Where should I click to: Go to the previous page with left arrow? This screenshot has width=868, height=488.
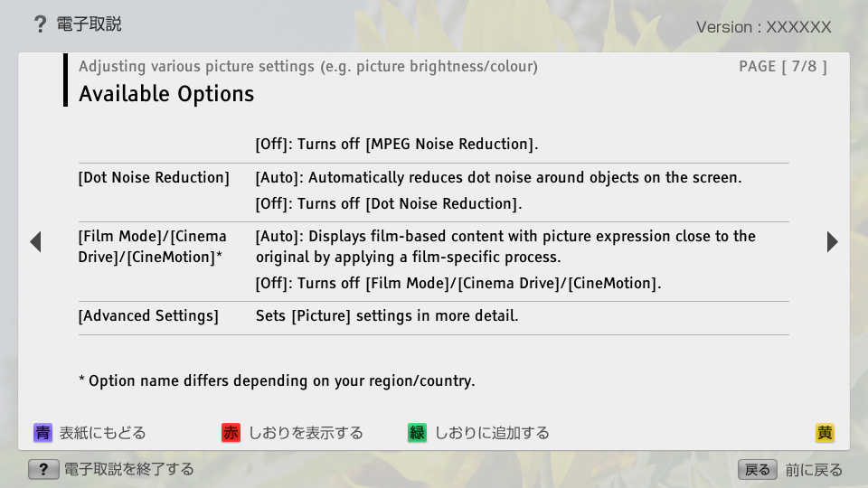[36, 242]
